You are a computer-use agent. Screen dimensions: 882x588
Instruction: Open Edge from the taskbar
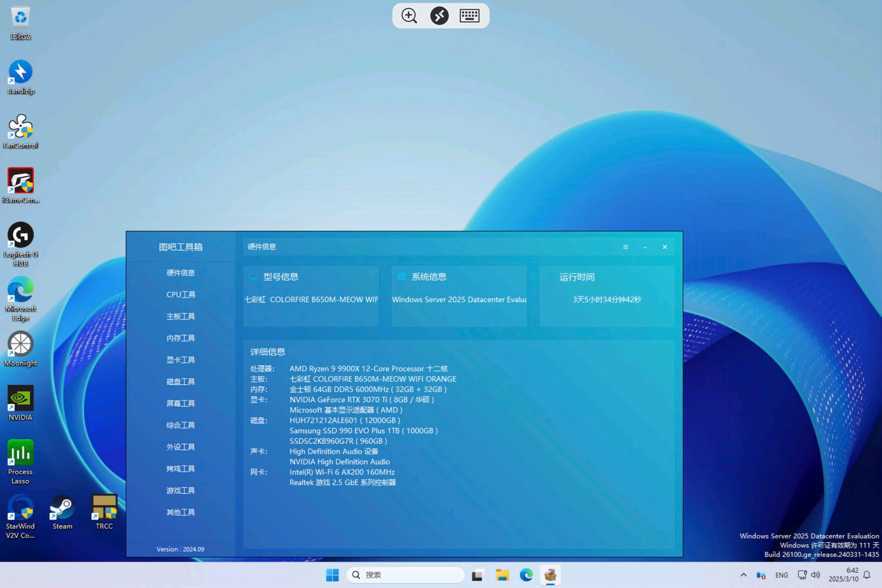coord(526,575)
